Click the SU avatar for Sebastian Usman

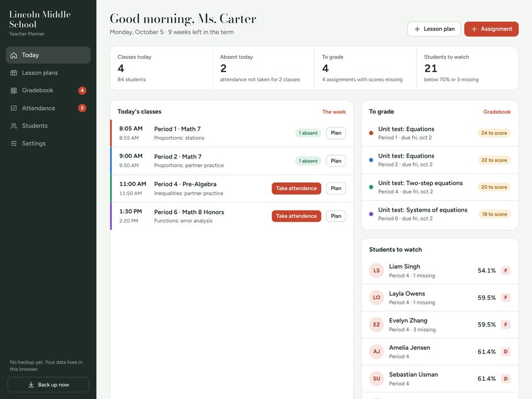click(376, 378)
